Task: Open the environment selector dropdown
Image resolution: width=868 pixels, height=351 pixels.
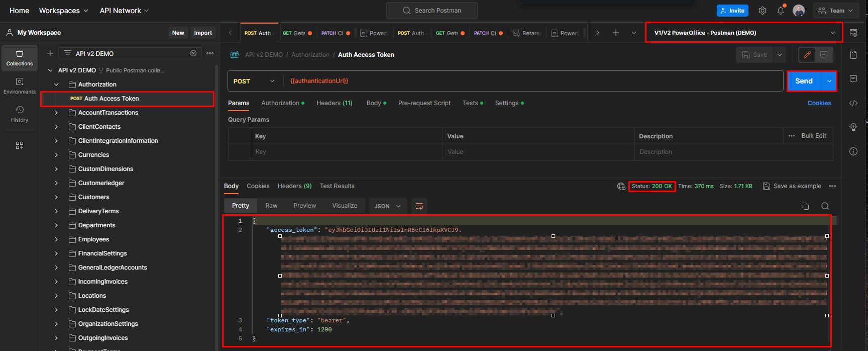Action: click(x=743, y=33)
